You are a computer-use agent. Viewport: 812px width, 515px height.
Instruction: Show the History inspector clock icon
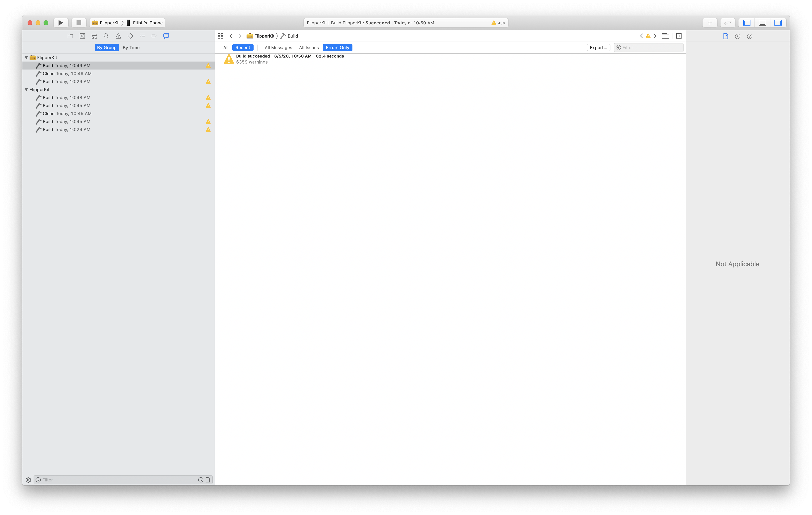click(737, 36)
